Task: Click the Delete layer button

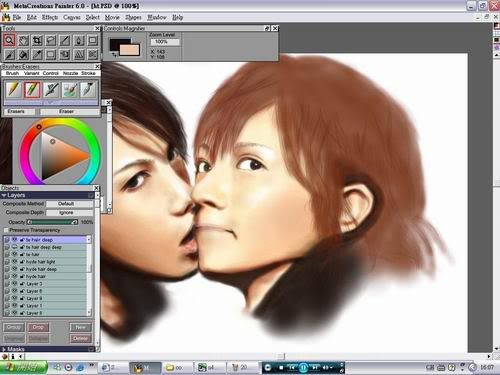Action: [x=80, y=338]
